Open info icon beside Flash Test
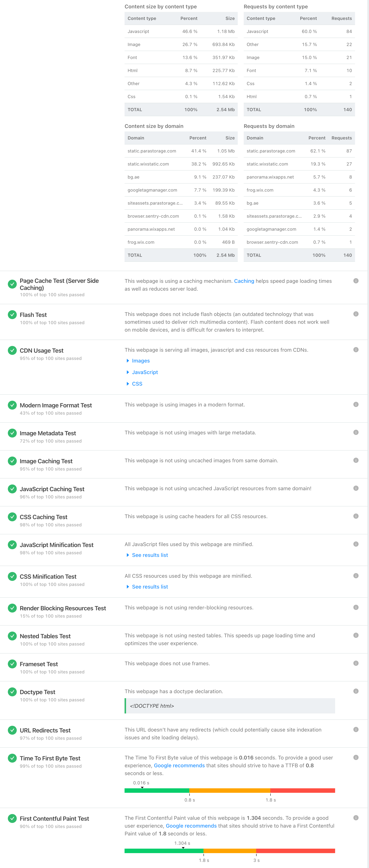Screen dimensions: 369x868 356,314
